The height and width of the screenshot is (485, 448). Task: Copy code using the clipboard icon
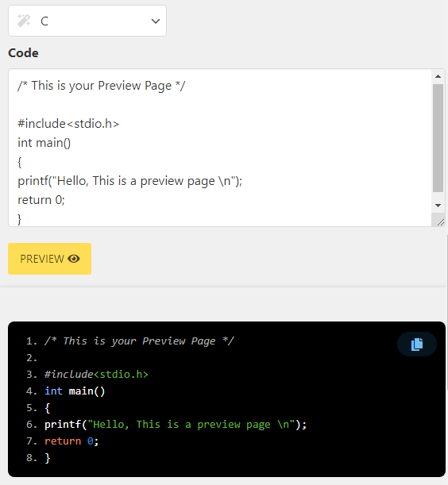[417, 344]
